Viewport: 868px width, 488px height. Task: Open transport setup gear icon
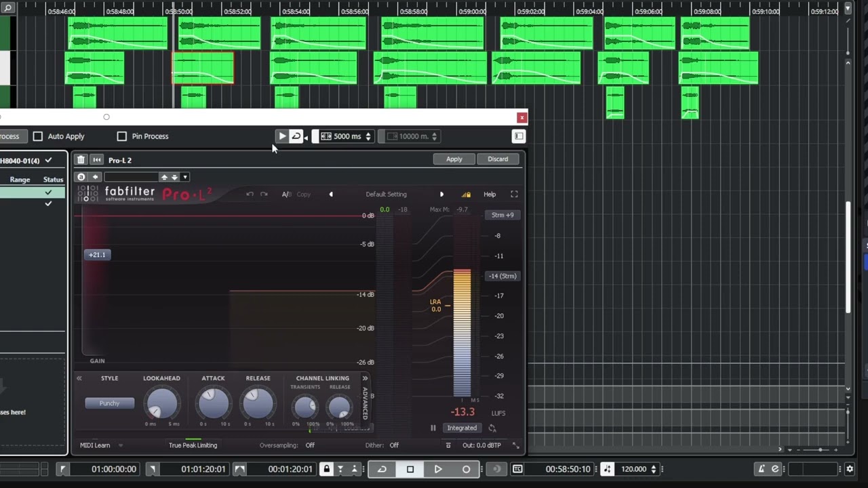[x=850, y=469]
